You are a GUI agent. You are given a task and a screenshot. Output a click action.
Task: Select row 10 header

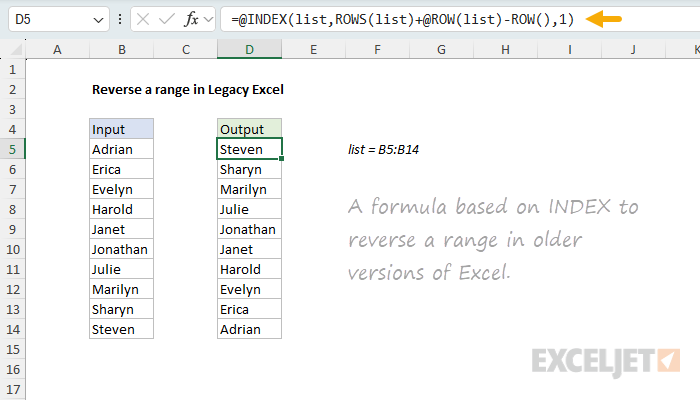[x=12, y=249]
